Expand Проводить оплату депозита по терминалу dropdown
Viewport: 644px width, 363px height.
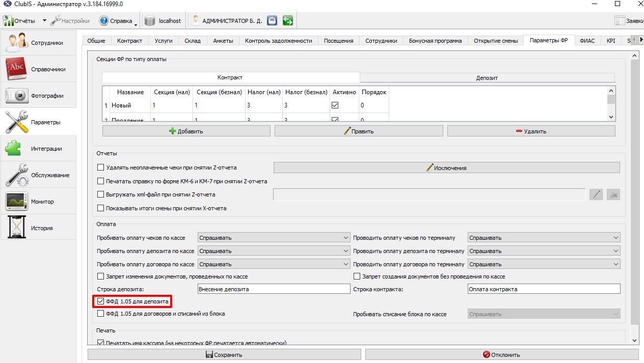(544, 251)
